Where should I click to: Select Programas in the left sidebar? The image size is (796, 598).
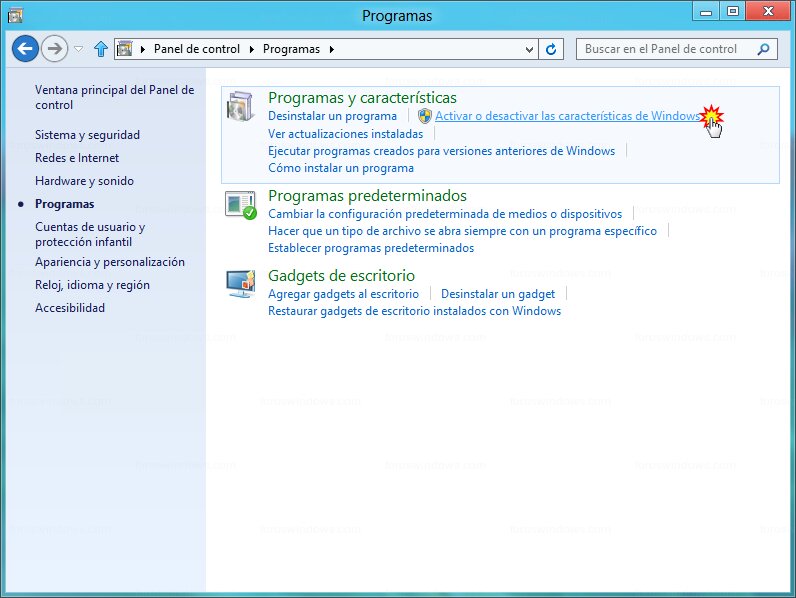(64, 204)
